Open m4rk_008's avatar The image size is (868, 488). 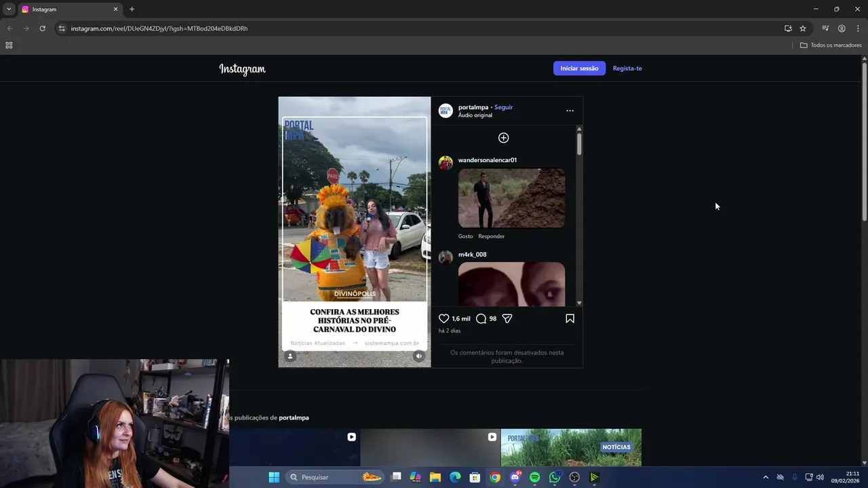point(446,257)
